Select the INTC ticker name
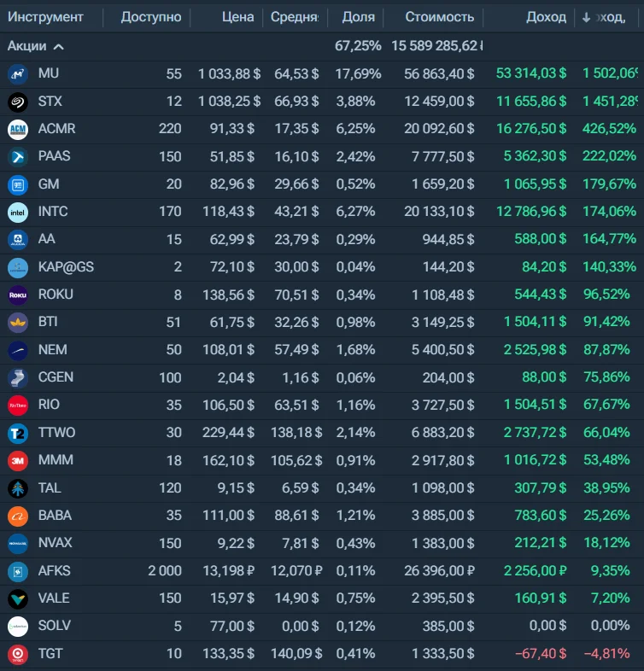 click(x=53, y=212)
